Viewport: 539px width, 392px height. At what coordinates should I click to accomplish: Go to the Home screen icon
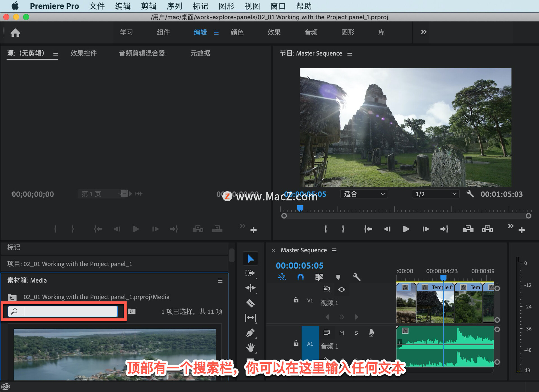tap(15, 33)
